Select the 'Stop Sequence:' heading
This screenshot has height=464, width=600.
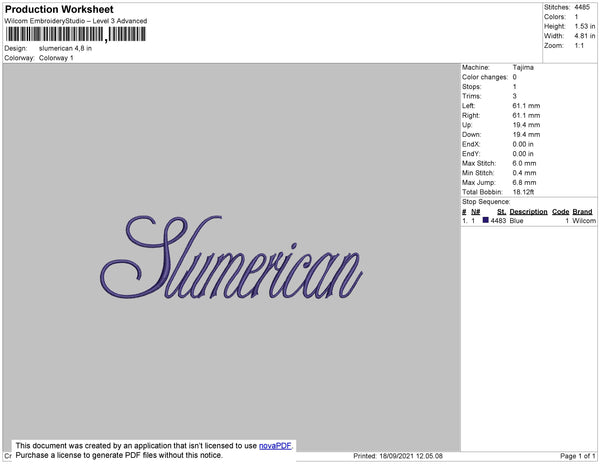[486, 202]
